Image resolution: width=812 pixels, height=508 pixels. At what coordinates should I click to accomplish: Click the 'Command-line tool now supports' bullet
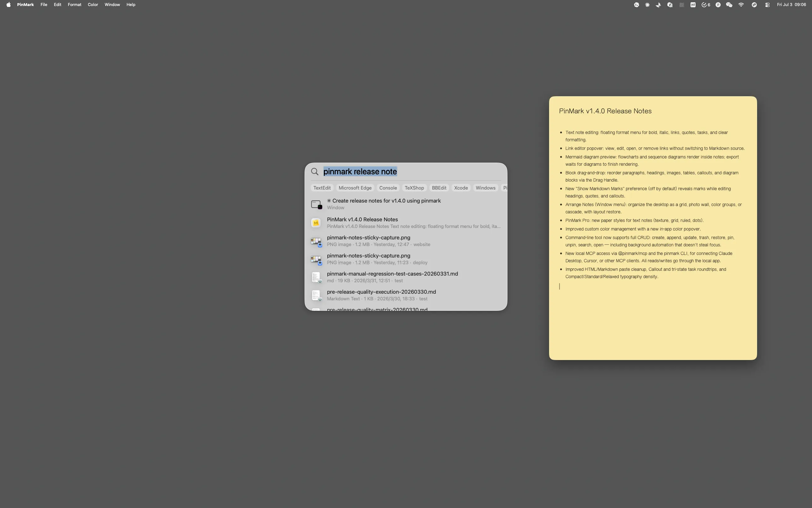[650, 241]
